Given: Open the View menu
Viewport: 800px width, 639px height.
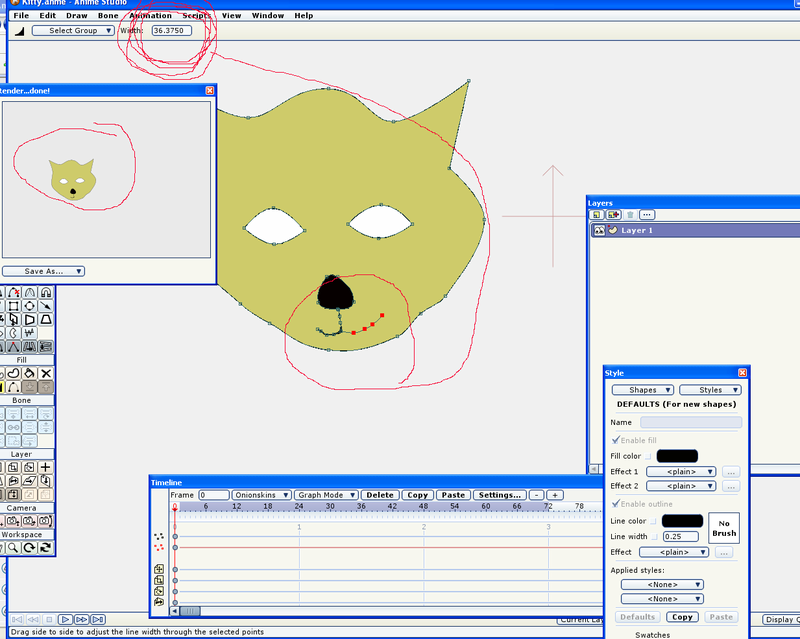Looking at the screenshot, I should coord(231,15).
